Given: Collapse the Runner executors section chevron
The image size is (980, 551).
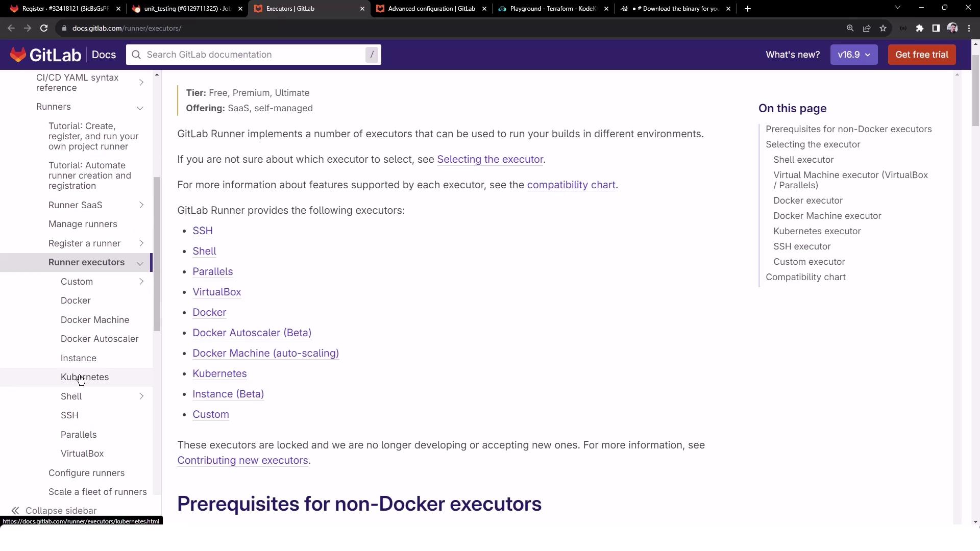Looking at the screenshot, I should pos(140,263).
